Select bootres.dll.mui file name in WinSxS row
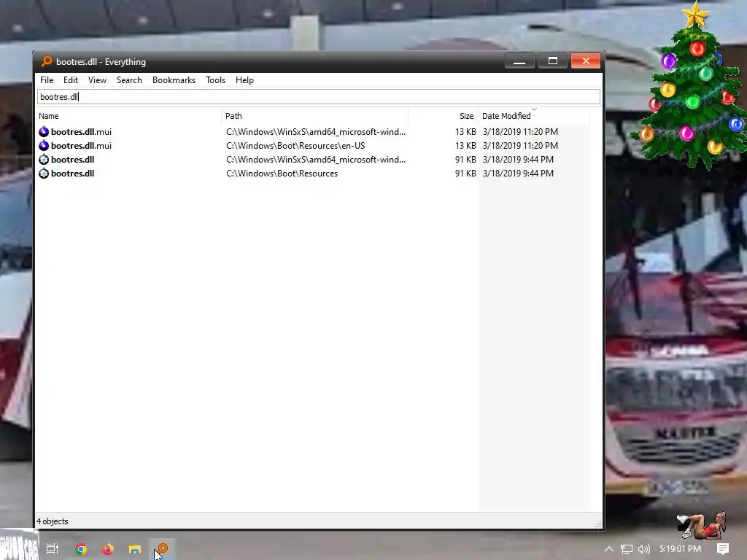 (x=81, y=132)
